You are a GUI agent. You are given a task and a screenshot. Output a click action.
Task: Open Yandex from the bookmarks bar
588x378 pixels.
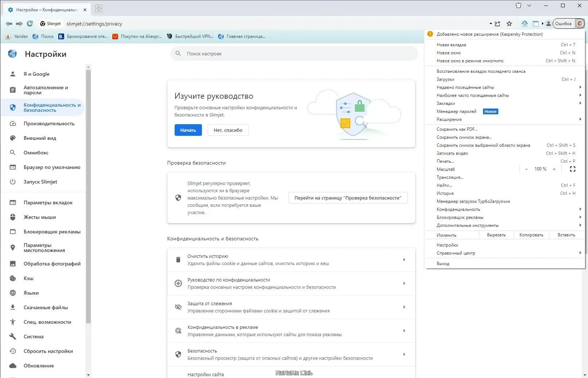[16, 36]
